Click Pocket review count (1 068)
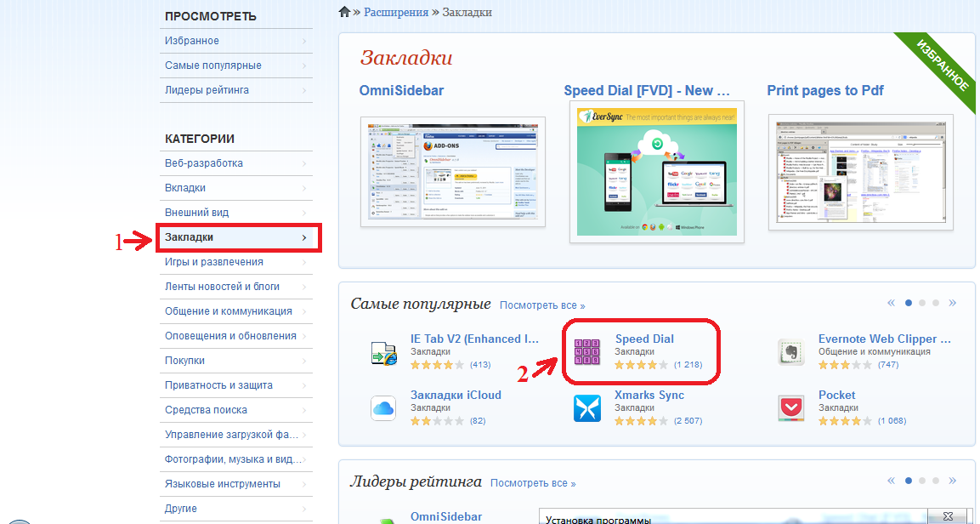The image size is (980, 524). 892,421
